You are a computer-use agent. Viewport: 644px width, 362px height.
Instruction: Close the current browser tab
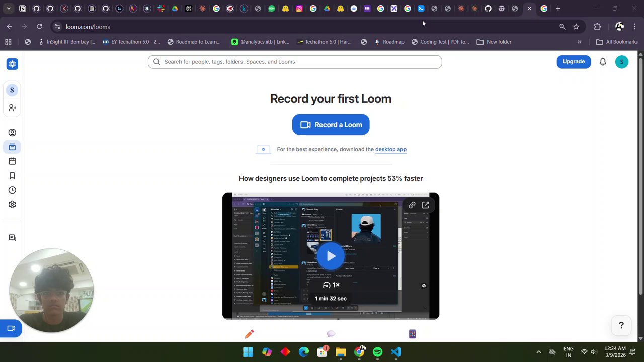coord(529,9)
